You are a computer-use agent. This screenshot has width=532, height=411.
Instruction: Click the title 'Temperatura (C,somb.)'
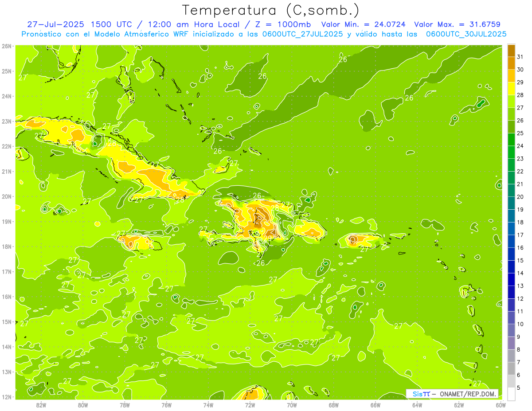(x=271, y=10)
